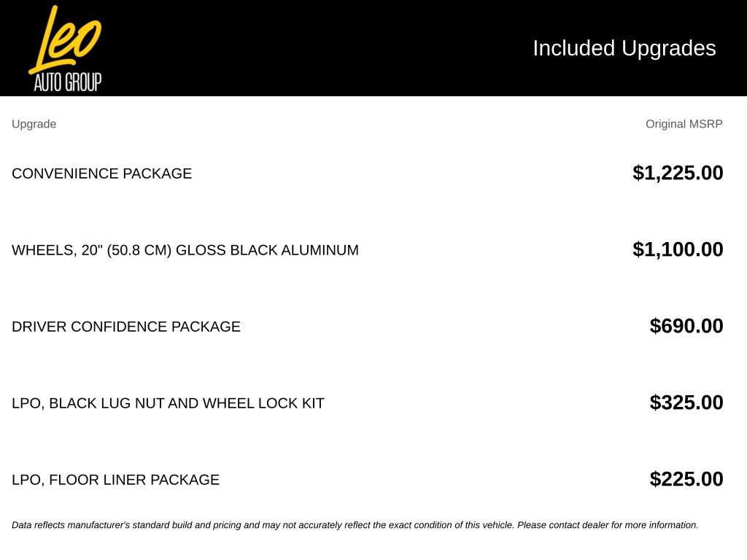This screenshot has height=560, width=747.
Task: Click the $1,100.00 wheels price
Action: (x=678, y=249)
